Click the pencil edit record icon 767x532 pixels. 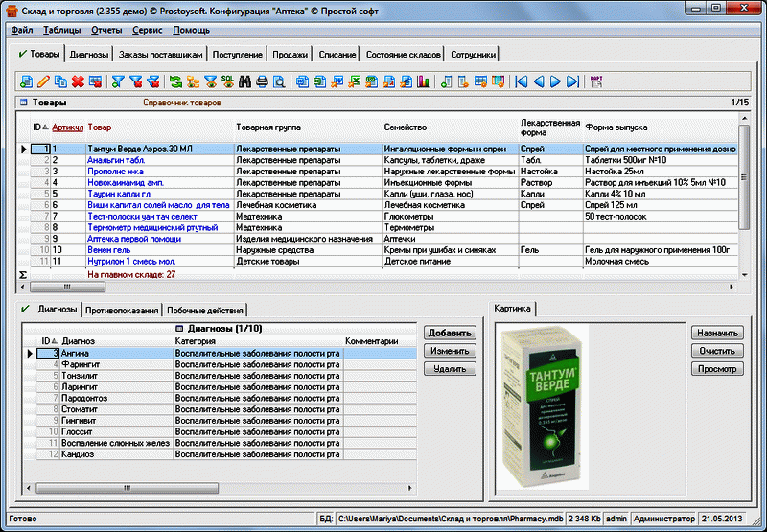44,82
